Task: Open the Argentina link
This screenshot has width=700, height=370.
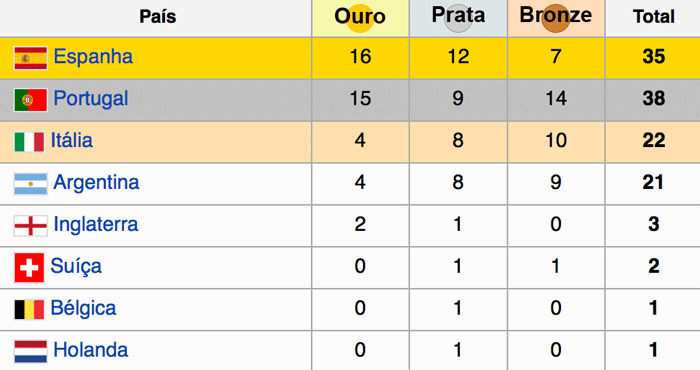Action: point(96,183)
